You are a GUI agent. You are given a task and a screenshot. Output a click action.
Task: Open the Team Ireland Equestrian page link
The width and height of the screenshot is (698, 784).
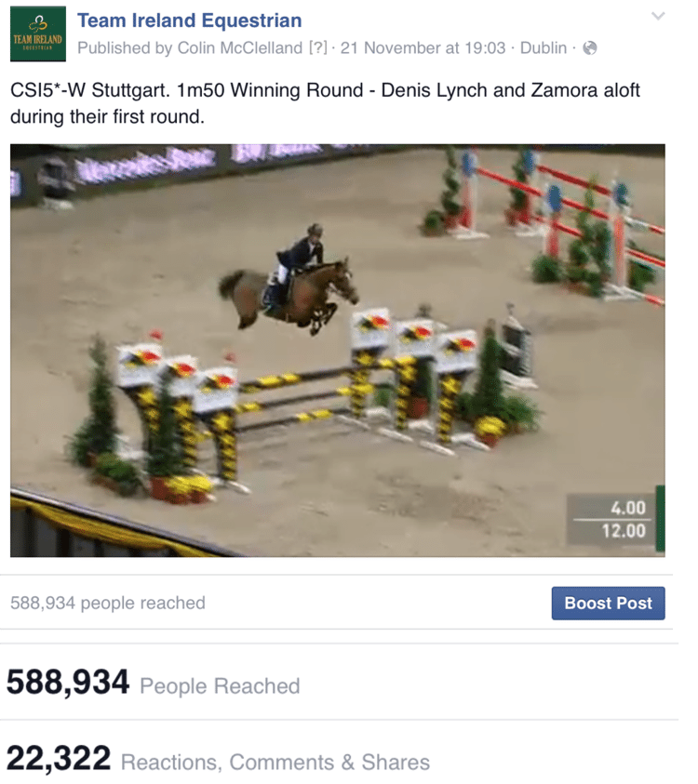pos(189,20)
